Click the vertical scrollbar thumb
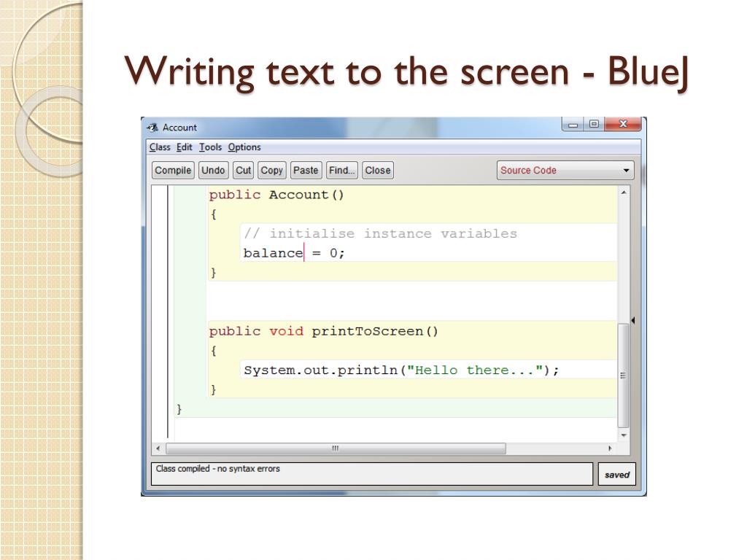The image size is (747, 560). pyautogui.click(x=623, y=376)
